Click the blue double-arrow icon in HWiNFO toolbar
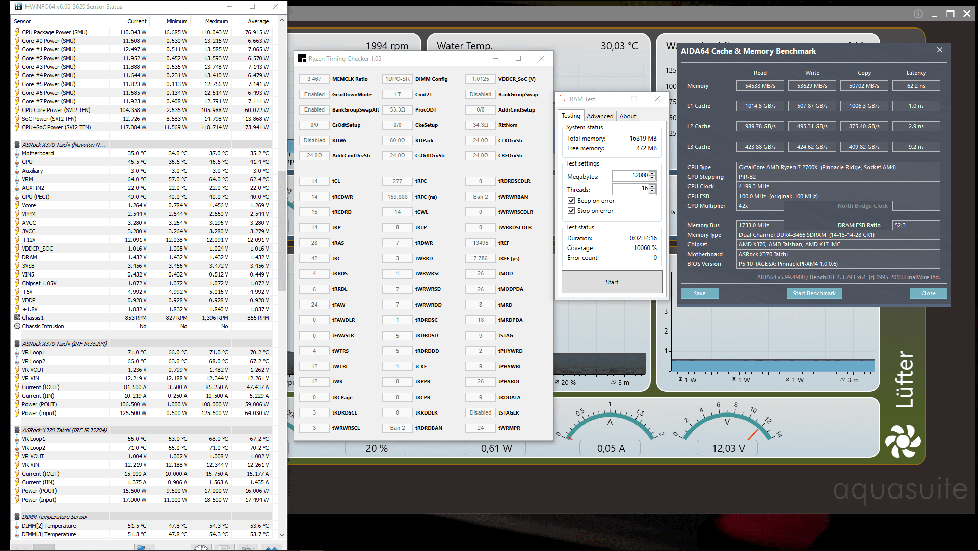Viewport: 980px width, 551px height. tap(272, 548)
